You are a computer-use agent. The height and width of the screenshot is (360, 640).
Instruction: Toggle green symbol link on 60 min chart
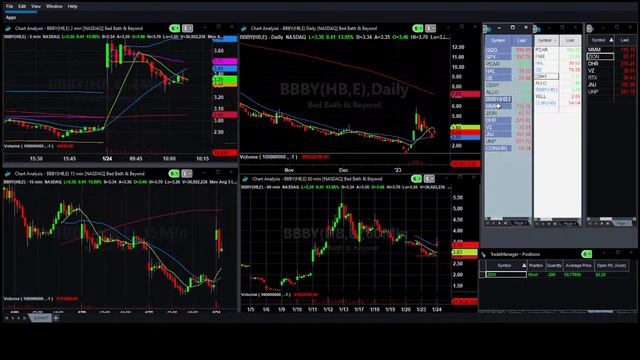[416, 179]
